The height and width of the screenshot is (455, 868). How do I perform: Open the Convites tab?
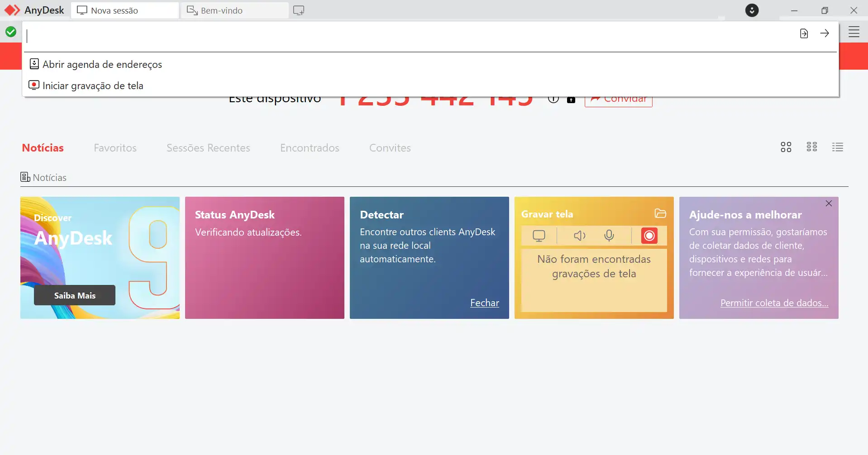click(390, 148)
